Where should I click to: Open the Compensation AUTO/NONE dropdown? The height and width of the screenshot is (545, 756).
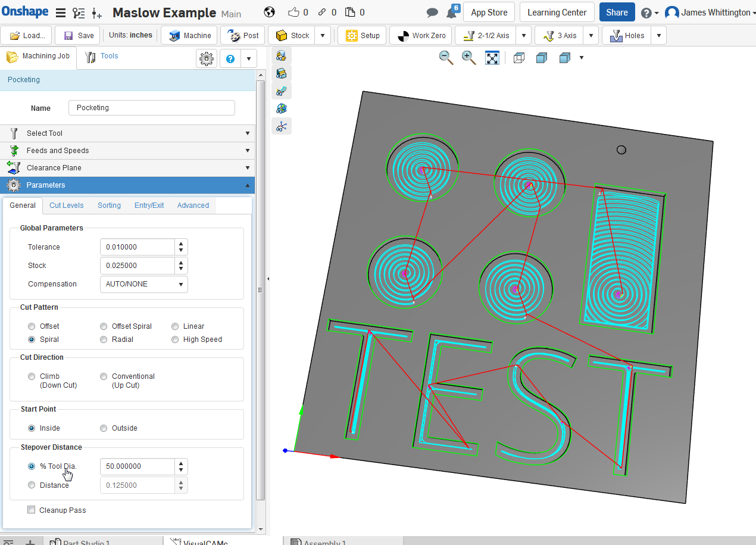[144, 284]
